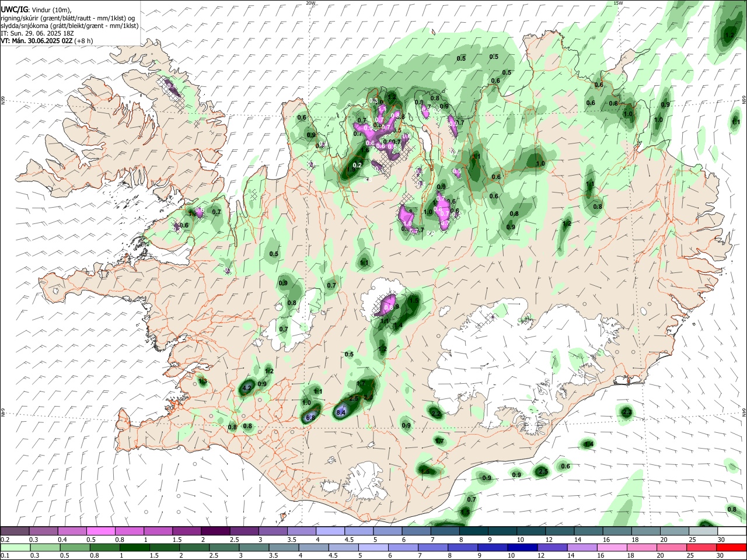Pick the darkest purple 2–2.5 swatch, upper scale
The image size is (747, 560).
coord(215,531)
